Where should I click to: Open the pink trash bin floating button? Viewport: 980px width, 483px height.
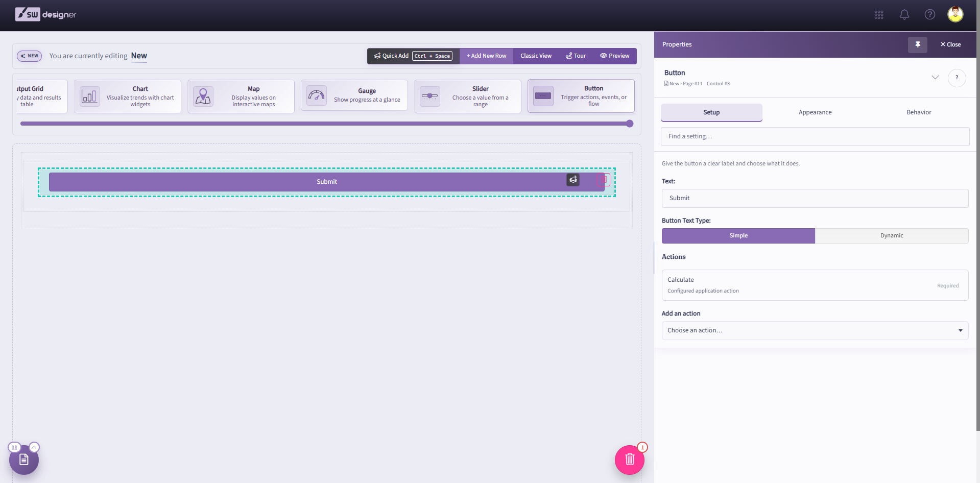[x=630, y=460]
